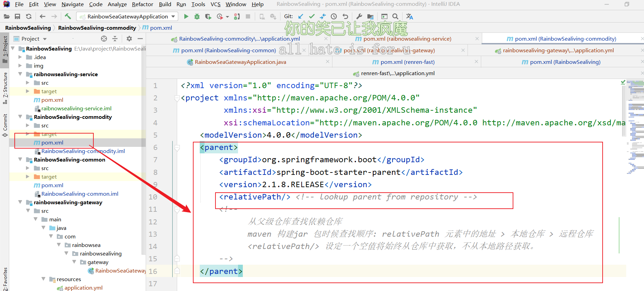Open the Project Structure icon
This screenshot has height=291, width=644.
[370, 16]
